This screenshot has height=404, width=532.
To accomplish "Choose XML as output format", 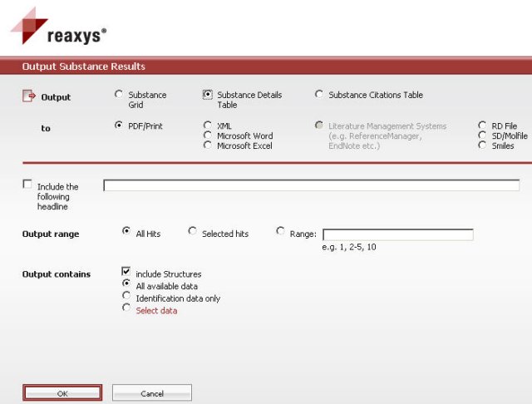I will 208,126.
